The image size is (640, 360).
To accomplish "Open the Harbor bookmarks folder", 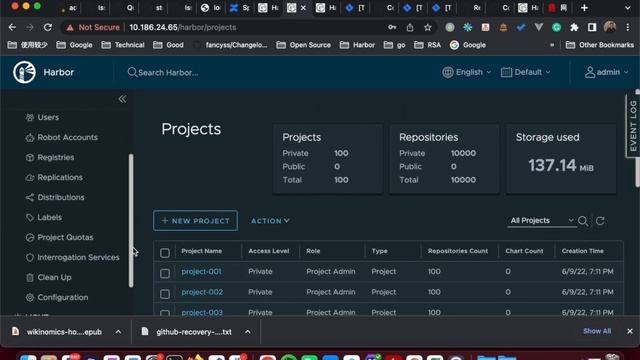I will coord(357,45).
